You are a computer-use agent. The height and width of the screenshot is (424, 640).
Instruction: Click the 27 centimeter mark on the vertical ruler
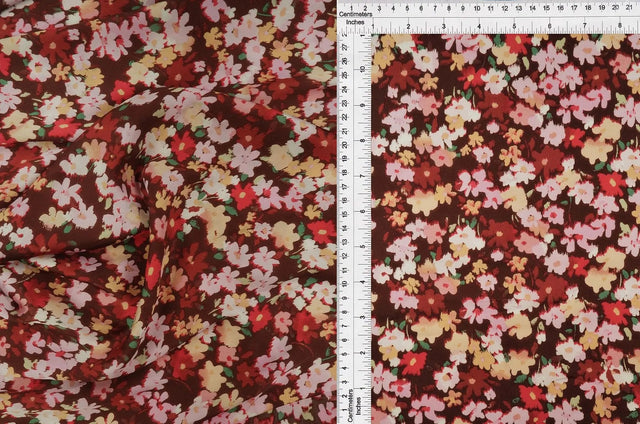click(343, 46)
